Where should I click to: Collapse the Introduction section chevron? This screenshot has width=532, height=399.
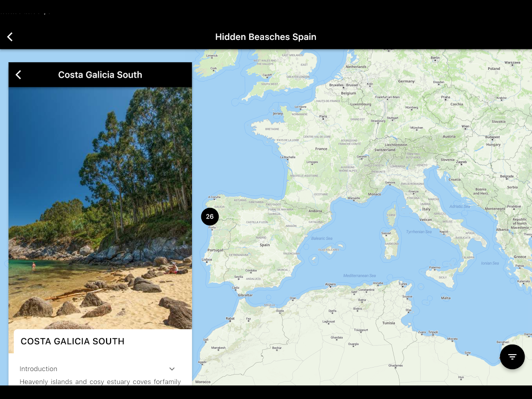pos(172,369)
